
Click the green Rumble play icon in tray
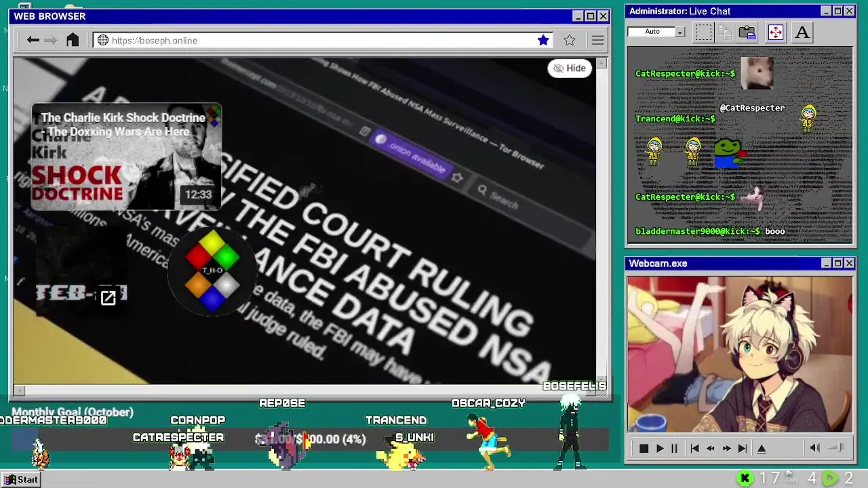click(830, 479)
